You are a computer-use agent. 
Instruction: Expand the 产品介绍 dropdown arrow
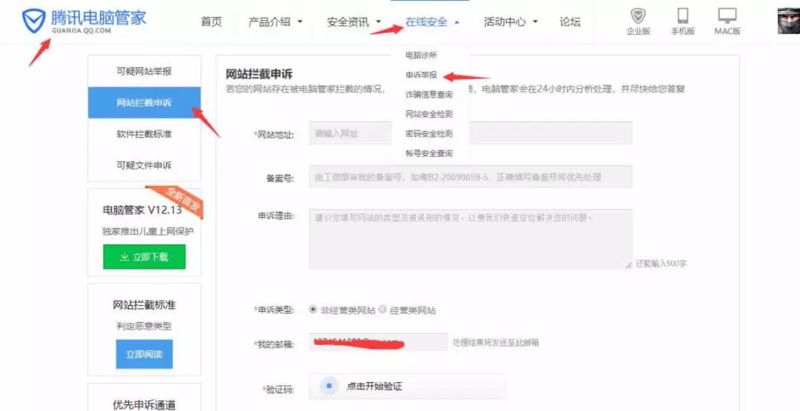click(300, 22)
